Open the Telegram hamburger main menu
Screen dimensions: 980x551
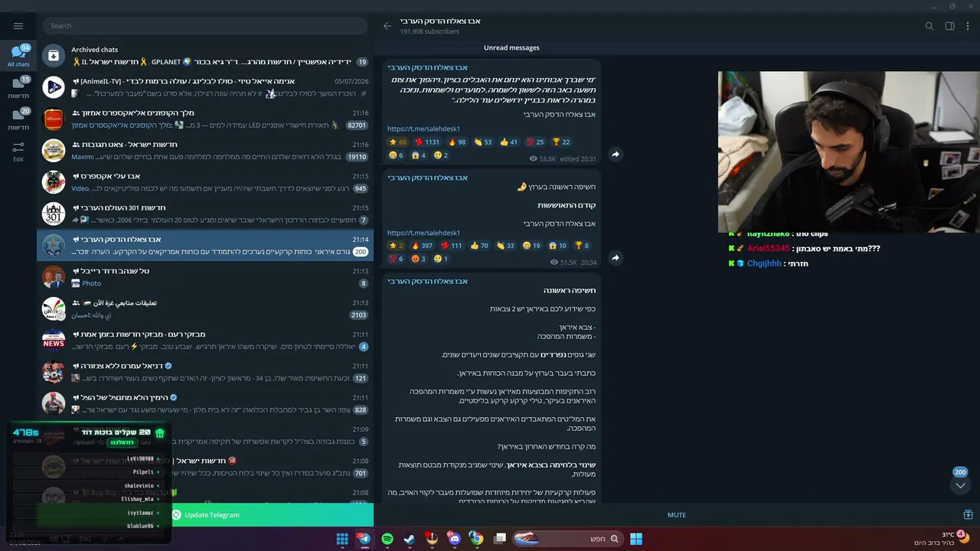(18, 25)
